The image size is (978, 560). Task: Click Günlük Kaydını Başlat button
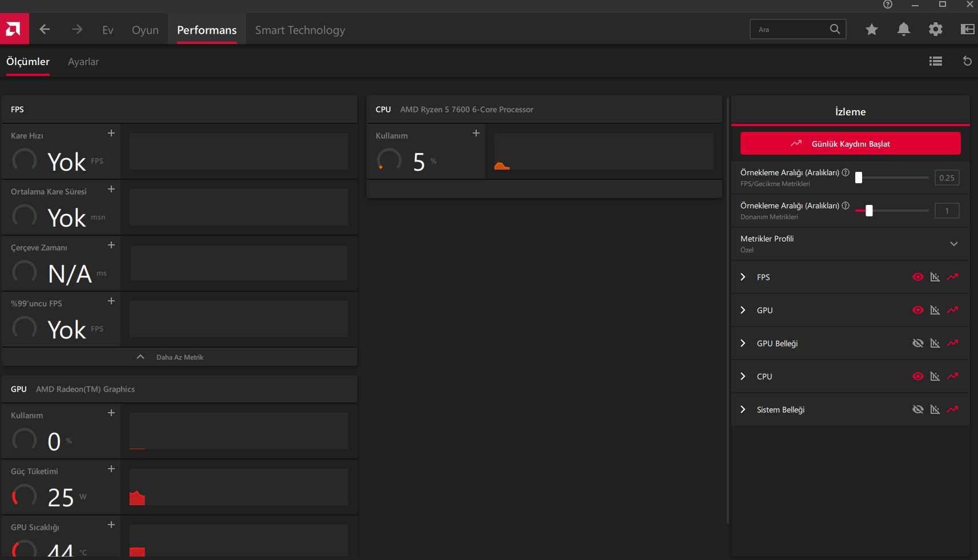(850, 143)
